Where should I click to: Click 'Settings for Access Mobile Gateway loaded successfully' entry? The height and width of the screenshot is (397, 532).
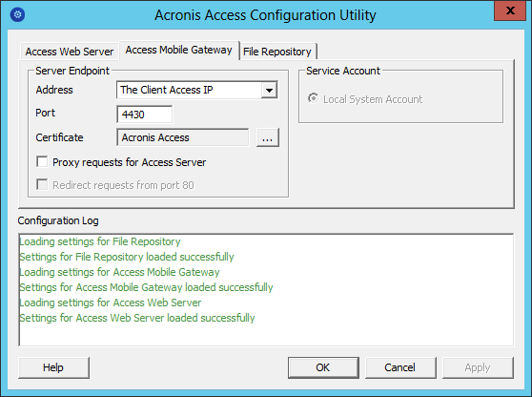(146, 287)
